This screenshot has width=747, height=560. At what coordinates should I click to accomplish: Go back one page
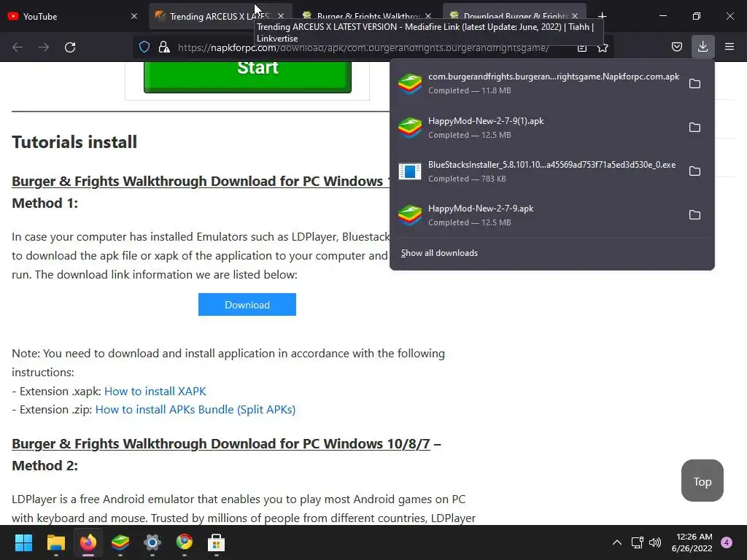(x=18, y=47)
